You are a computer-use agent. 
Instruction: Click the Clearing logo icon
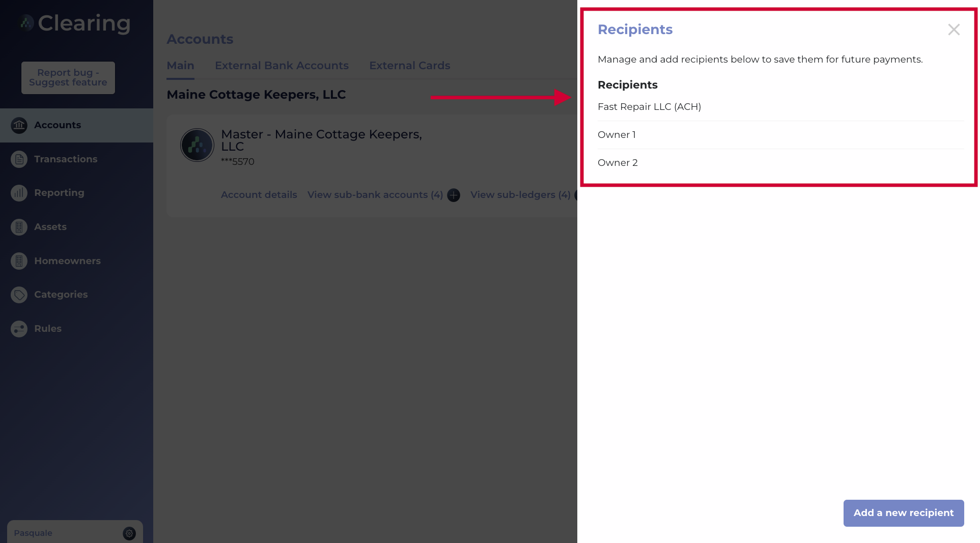[25, 23]
